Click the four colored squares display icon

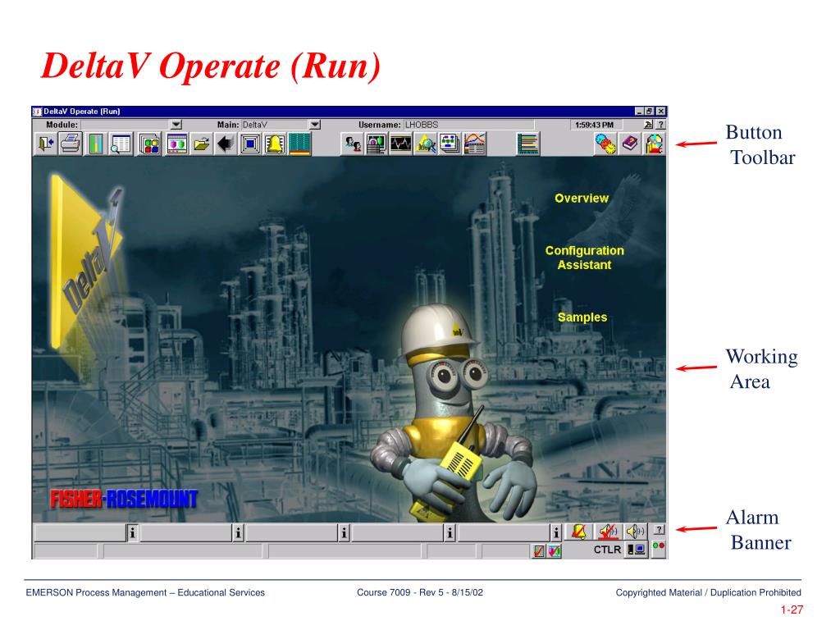(150, 144)
